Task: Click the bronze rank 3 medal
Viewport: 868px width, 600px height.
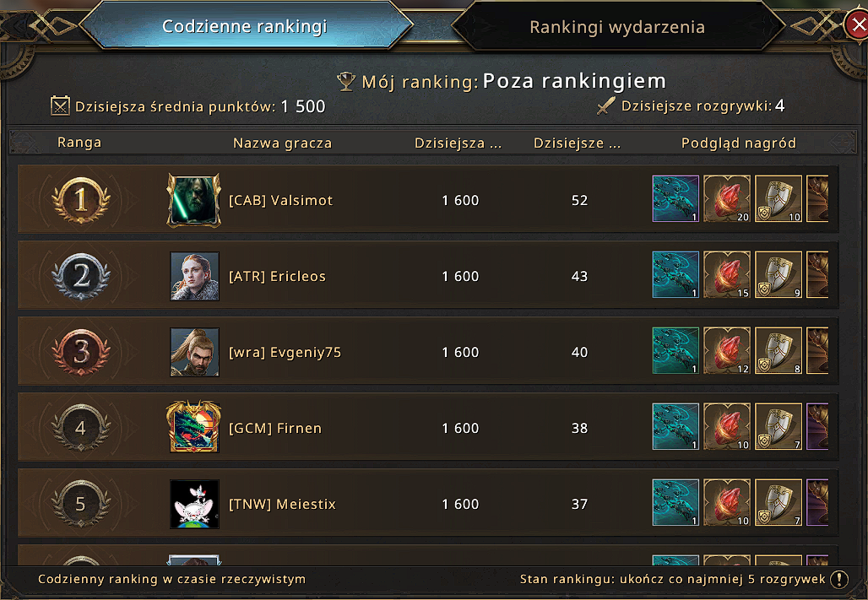Action: pos(81,351)
